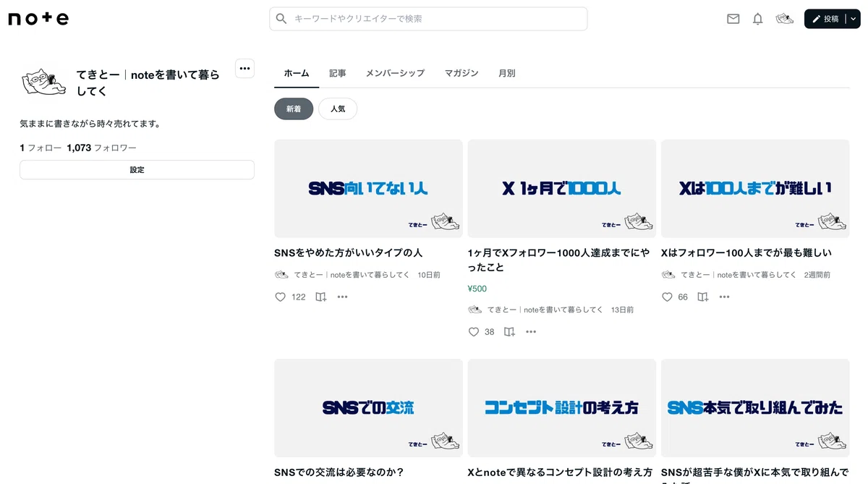Switch to the メンバーシップ tab
This screenshot has width=868, height=484.
pyautogui.click(x=395, y=73)
